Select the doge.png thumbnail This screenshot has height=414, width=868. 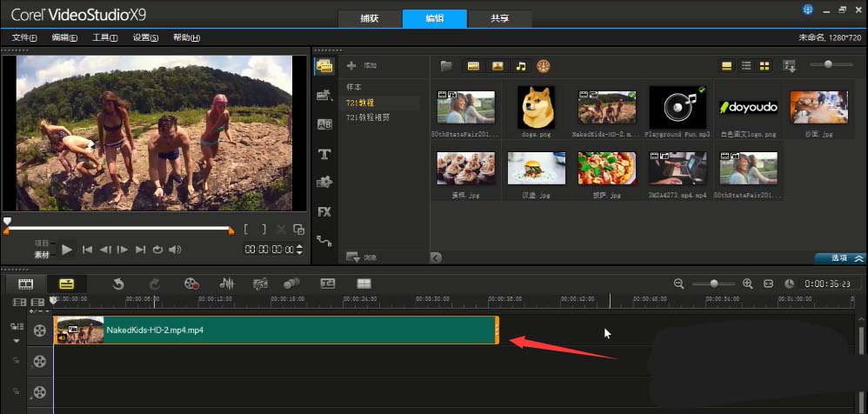click(536, 106)
